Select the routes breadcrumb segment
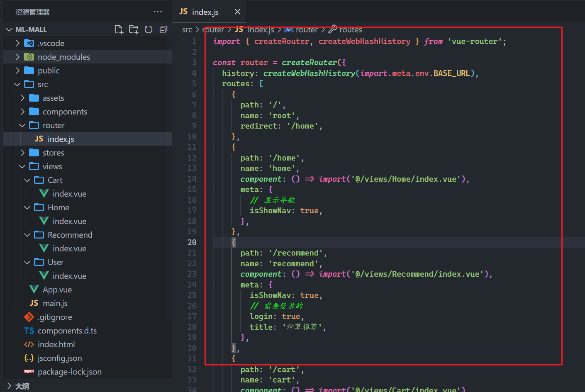 point(351,29)
